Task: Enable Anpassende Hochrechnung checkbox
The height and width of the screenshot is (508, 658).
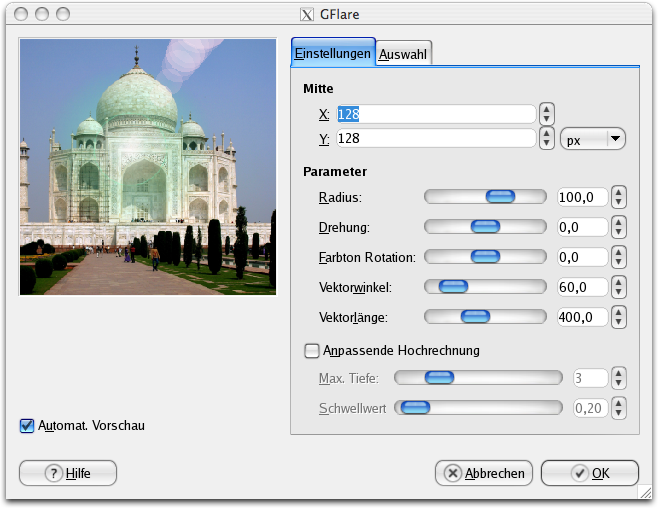Action: (311, 351)
